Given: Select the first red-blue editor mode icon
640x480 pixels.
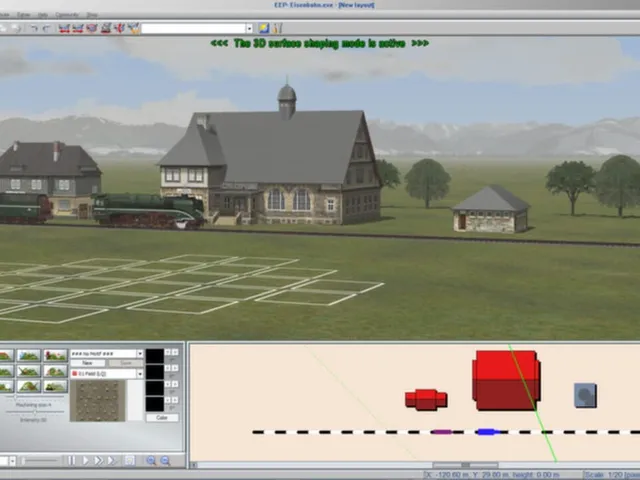Looking at the screenshot, I should coord(64,28).
